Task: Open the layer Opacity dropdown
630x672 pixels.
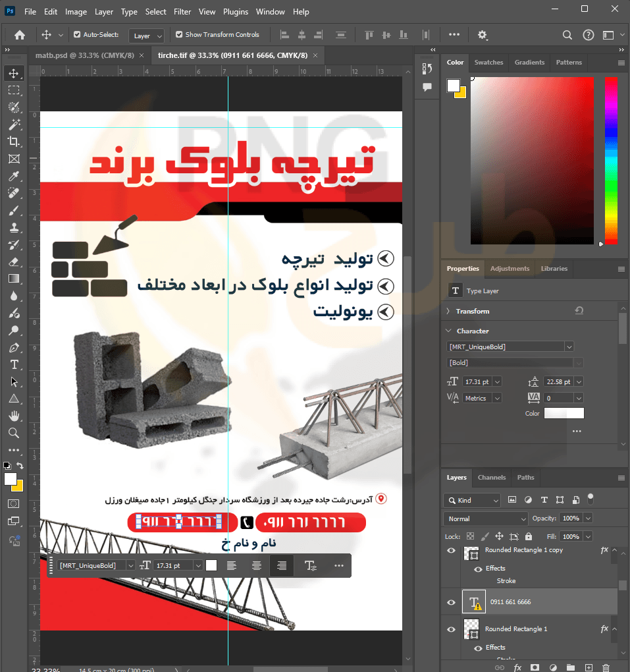Action: (589, 518)
